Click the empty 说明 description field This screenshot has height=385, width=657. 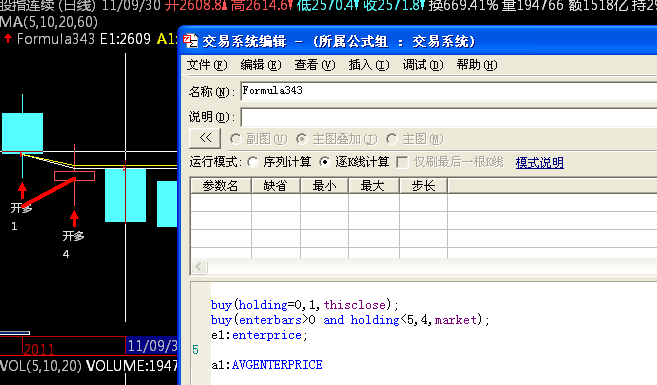(449, 117)
